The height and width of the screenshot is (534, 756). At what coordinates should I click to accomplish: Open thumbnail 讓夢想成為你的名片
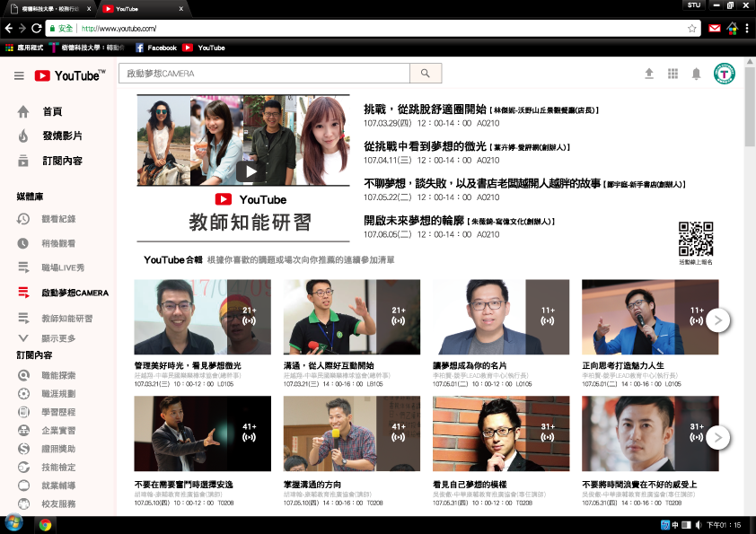coord(501,317)
